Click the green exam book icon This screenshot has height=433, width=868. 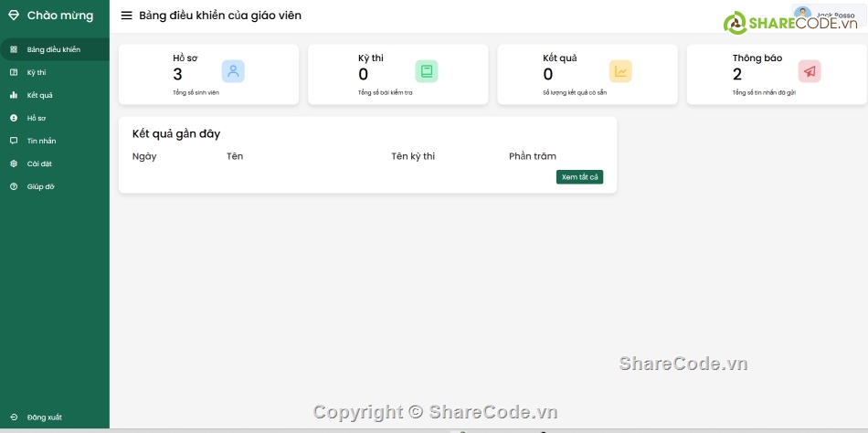(427, 71)
